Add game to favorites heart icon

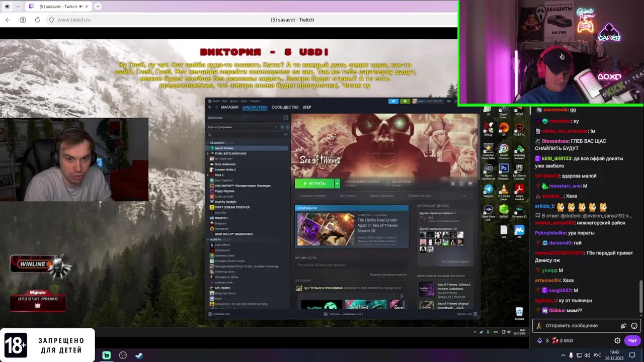click(x=470, y=184)
